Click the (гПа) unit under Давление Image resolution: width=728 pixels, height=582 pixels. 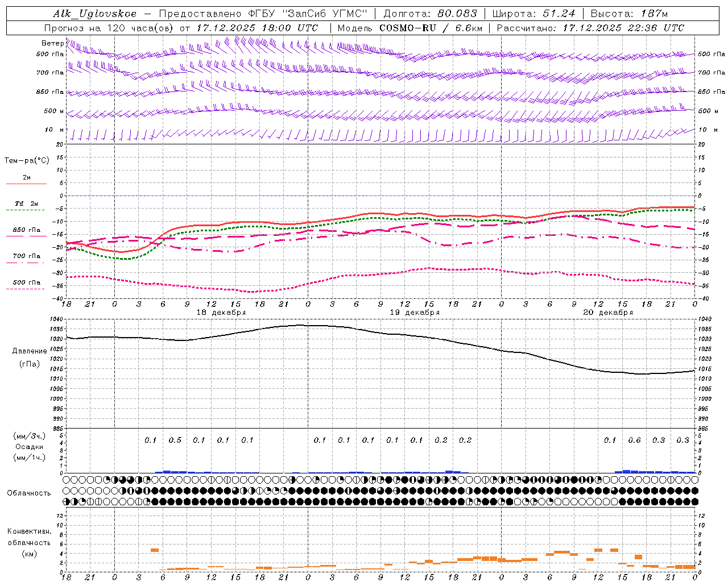pyautogui.click(x=30, y=364)
